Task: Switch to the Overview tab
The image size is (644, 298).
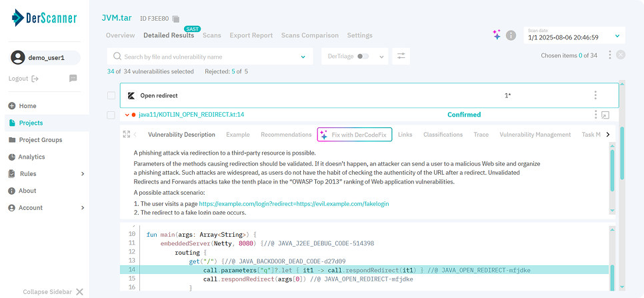Action: (121, 35)
